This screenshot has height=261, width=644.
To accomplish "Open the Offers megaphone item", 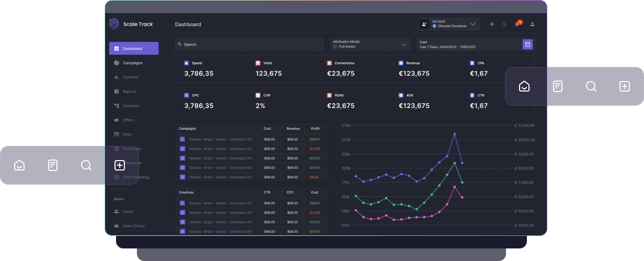I will coord(128,120).
